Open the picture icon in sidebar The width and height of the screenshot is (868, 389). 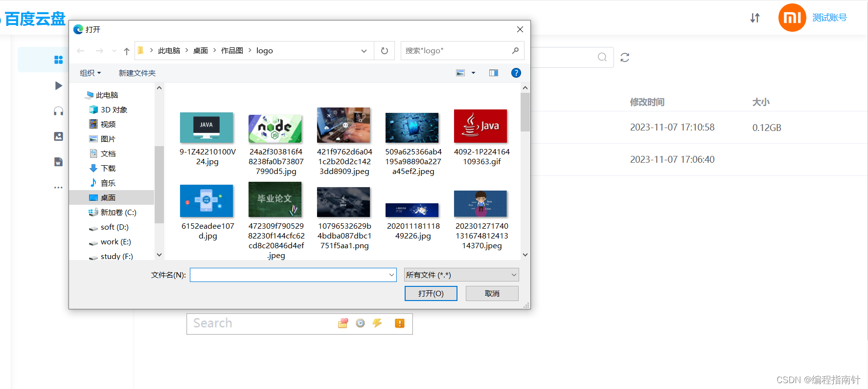coord(58,136)
